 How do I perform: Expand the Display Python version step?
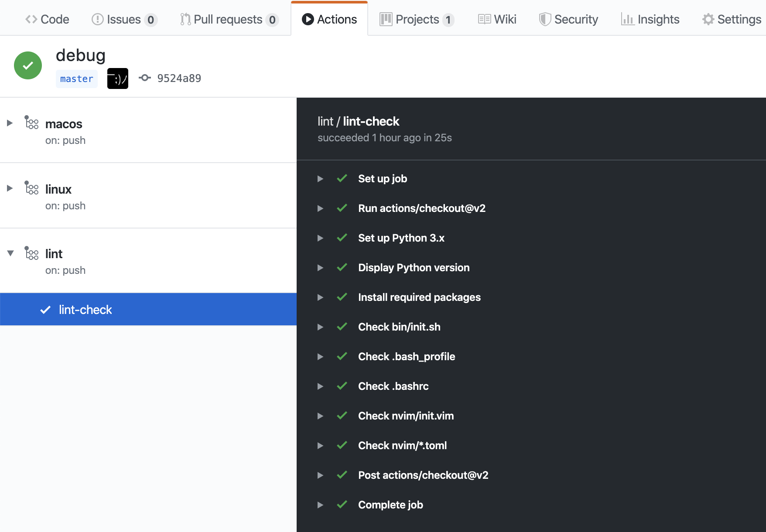point(320,268)
